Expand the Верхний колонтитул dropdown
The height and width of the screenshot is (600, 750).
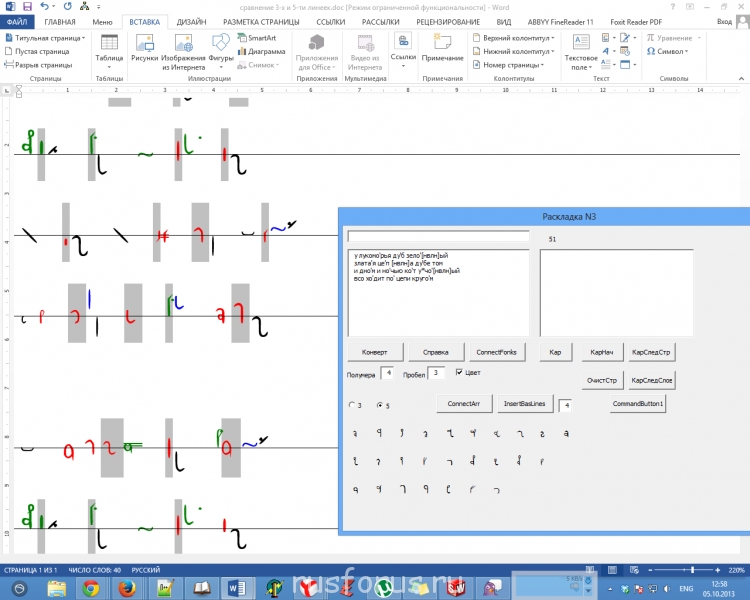click(x=511, y=38)
